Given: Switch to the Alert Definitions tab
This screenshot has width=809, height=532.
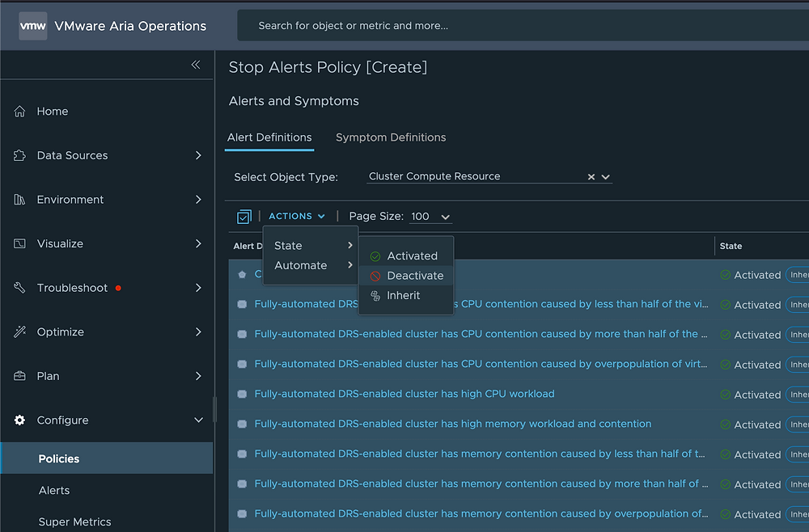Looking at the screenshot, I should pos(269,137).
